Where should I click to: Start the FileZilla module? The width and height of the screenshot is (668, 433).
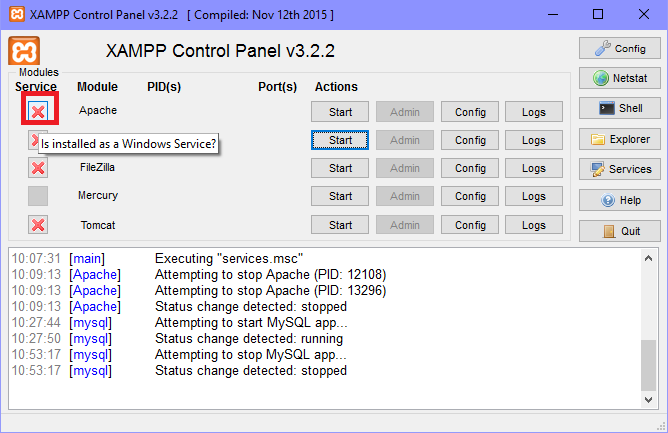[x=340, y=168]
